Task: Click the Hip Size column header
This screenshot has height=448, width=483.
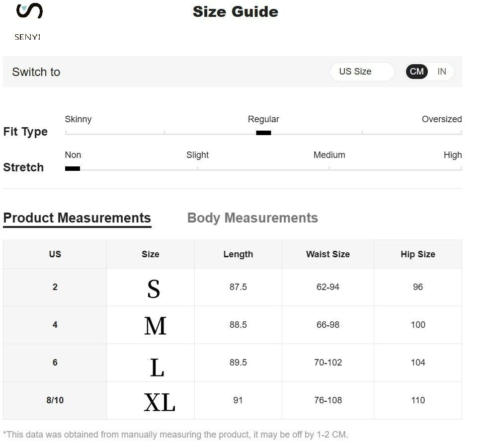Action: [418, 254]
